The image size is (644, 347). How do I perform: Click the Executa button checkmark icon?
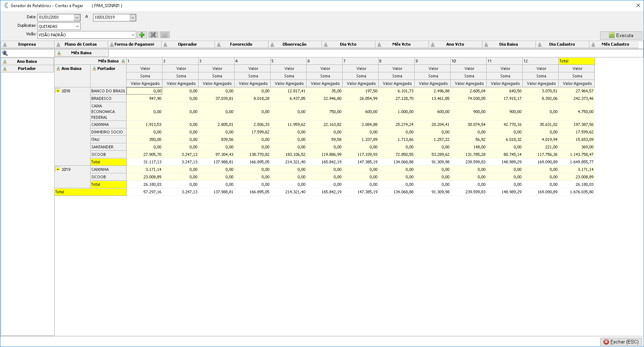(612, 35)
